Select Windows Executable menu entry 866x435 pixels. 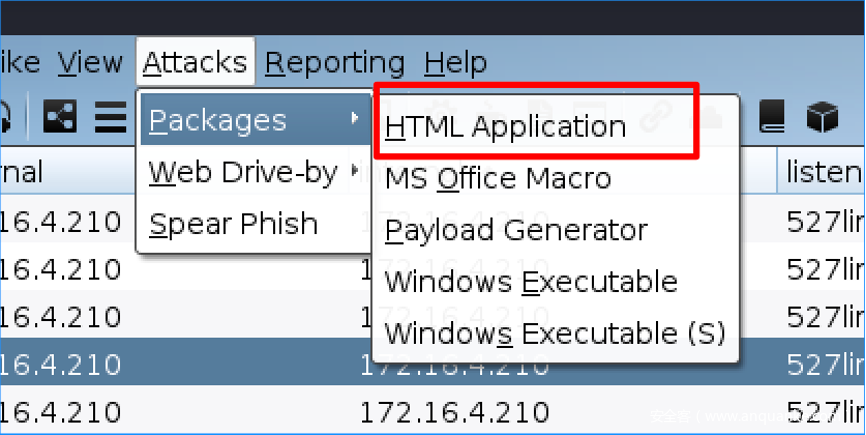tap(531, 281)
